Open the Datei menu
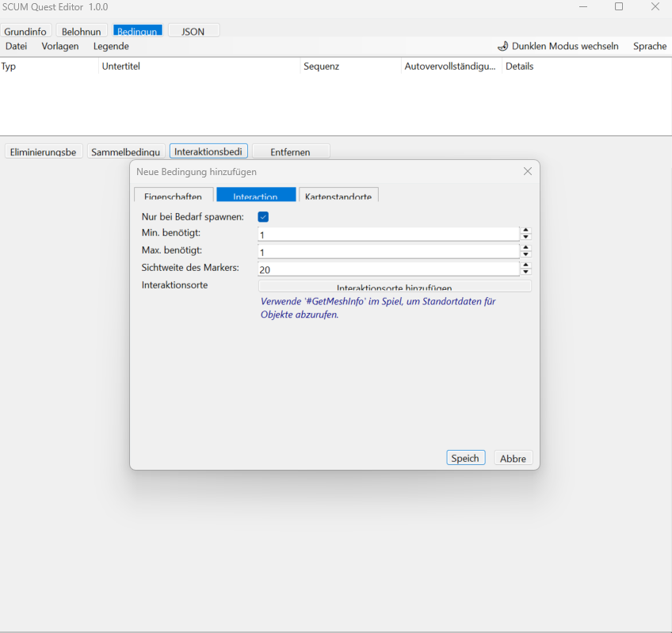The image size is (672, 633). (17, 46)
